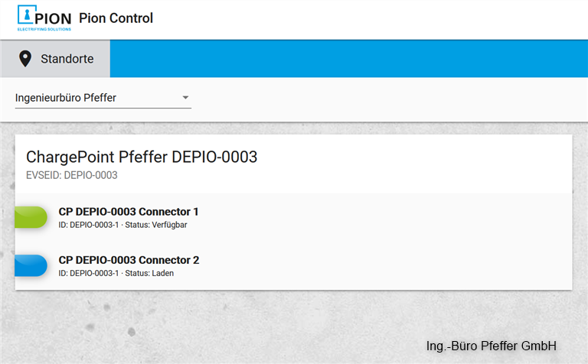This screenshot has width=588, height=364.
Task: Click the EVSEID: DEPIO-0003 subtitle
Action: [x=71, y=176]
